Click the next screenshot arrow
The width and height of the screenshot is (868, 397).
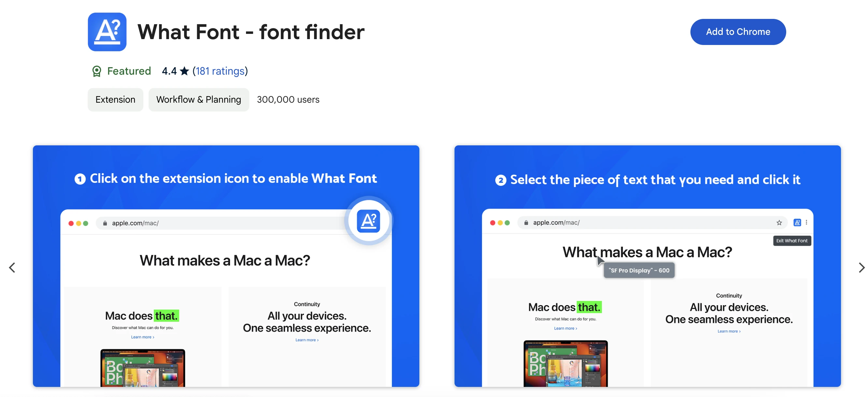click(861, 268)
